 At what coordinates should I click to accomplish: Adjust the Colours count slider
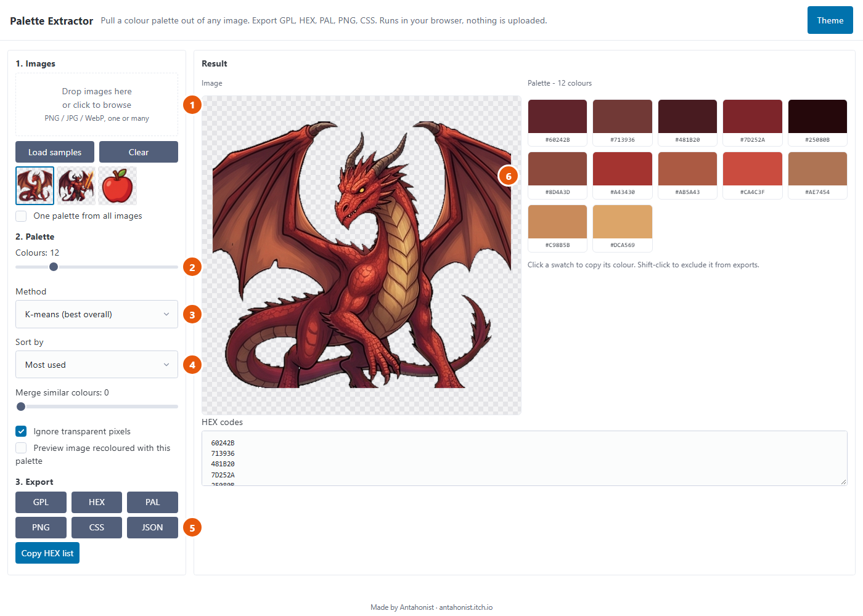[97, 267]
